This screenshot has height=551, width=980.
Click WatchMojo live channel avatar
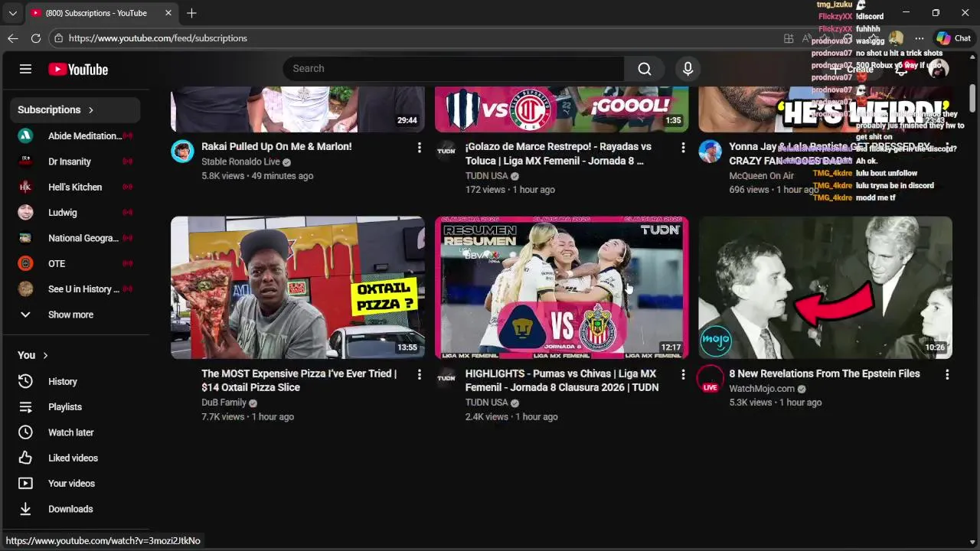[710, 378]
